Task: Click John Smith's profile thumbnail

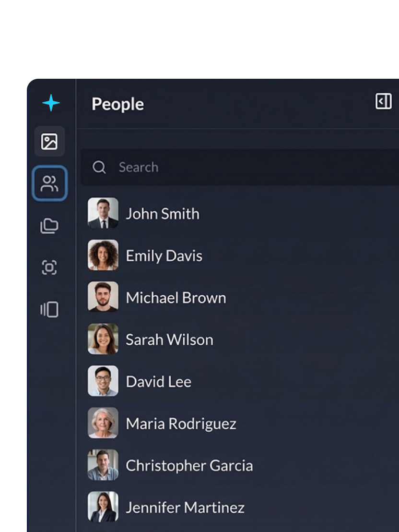Action: coord(103,213)
